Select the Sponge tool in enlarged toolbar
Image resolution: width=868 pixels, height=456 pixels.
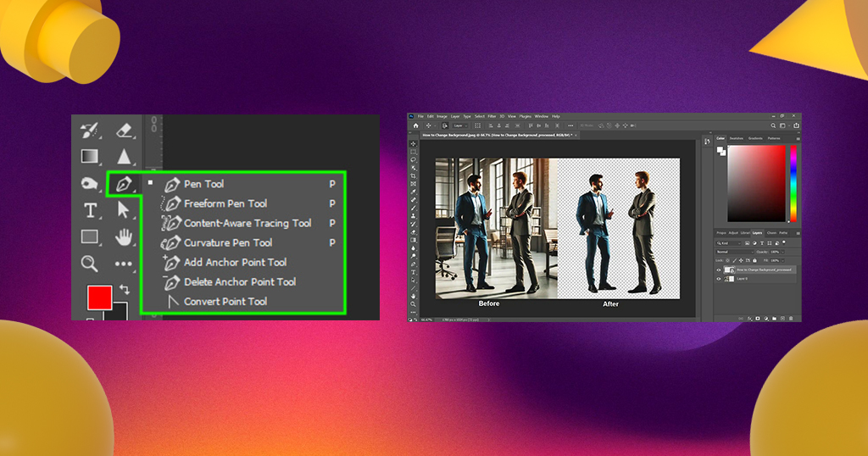pos(89,183)
